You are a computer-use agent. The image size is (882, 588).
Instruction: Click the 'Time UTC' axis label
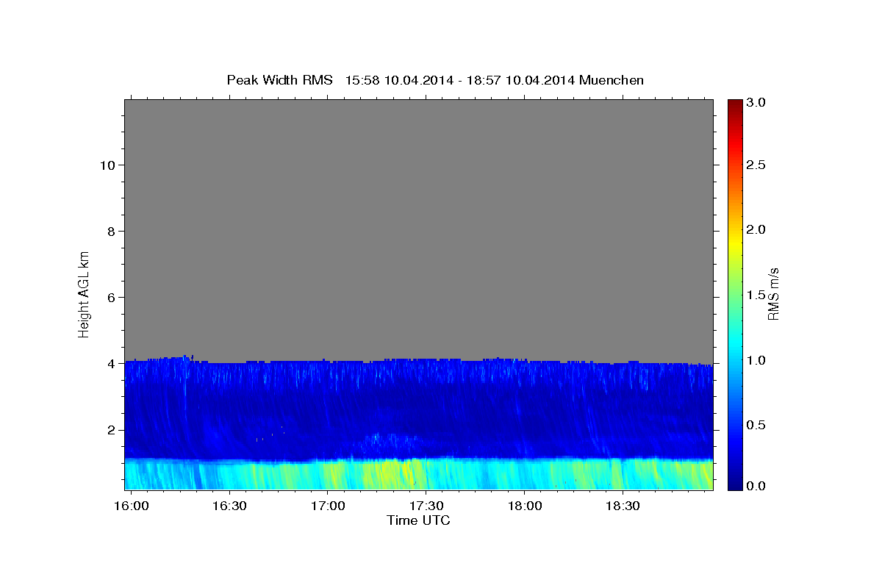point(418,520)
